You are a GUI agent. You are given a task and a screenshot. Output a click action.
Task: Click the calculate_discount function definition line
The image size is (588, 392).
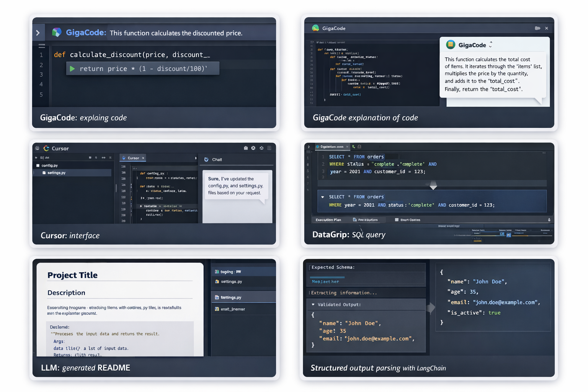[132, 55]
